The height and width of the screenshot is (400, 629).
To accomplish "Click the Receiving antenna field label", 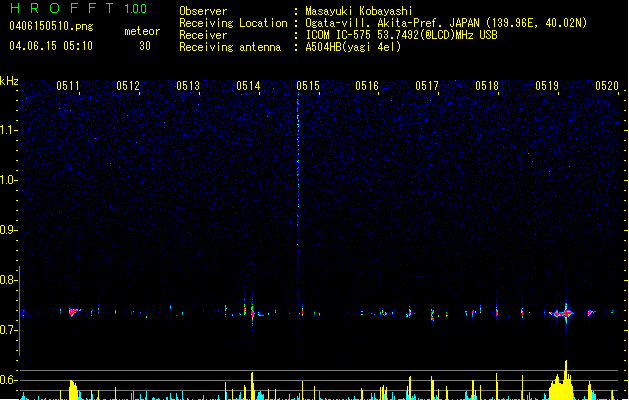I will tap(230, 47).
